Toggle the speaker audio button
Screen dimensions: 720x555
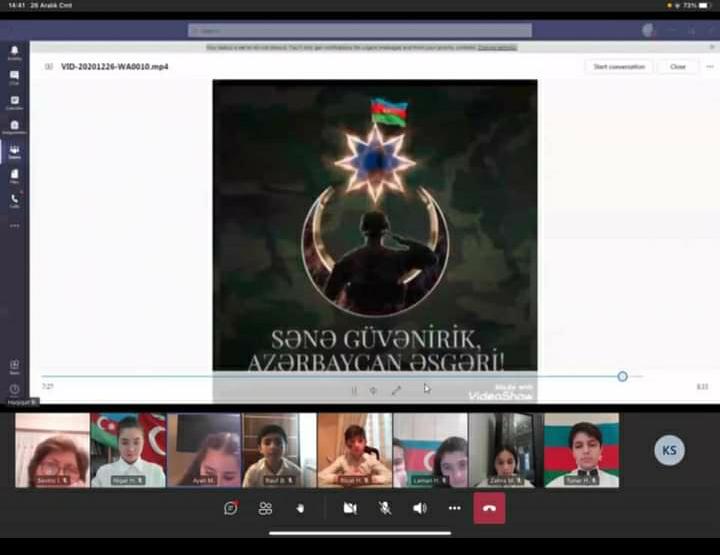coord(420,508)
